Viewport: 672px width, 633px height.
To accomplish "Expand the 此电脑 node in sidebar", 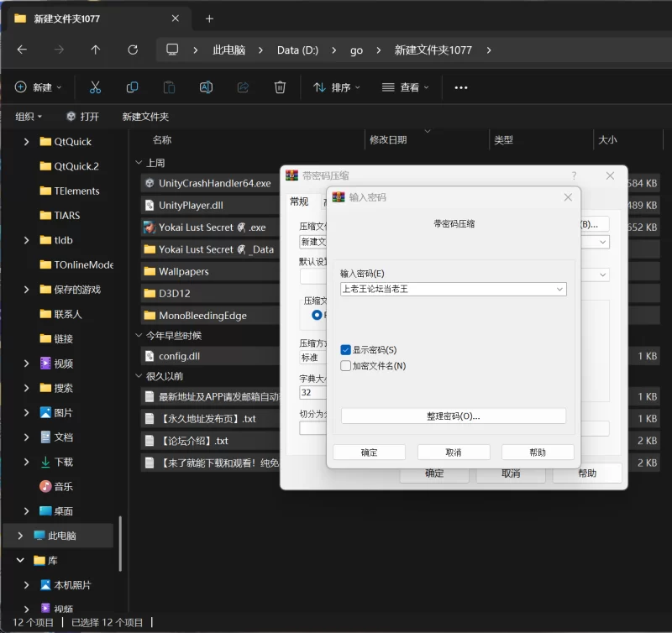I will 20,536.
